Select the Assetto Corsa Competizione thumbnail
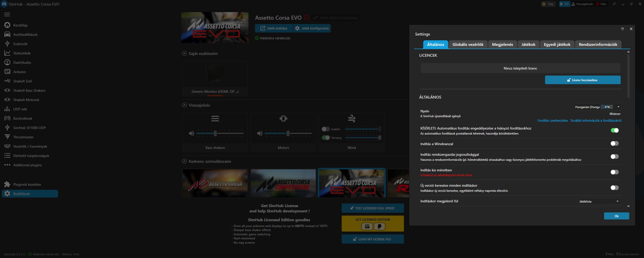Screen dimensions: 644x258 click(x=283, y=183)
